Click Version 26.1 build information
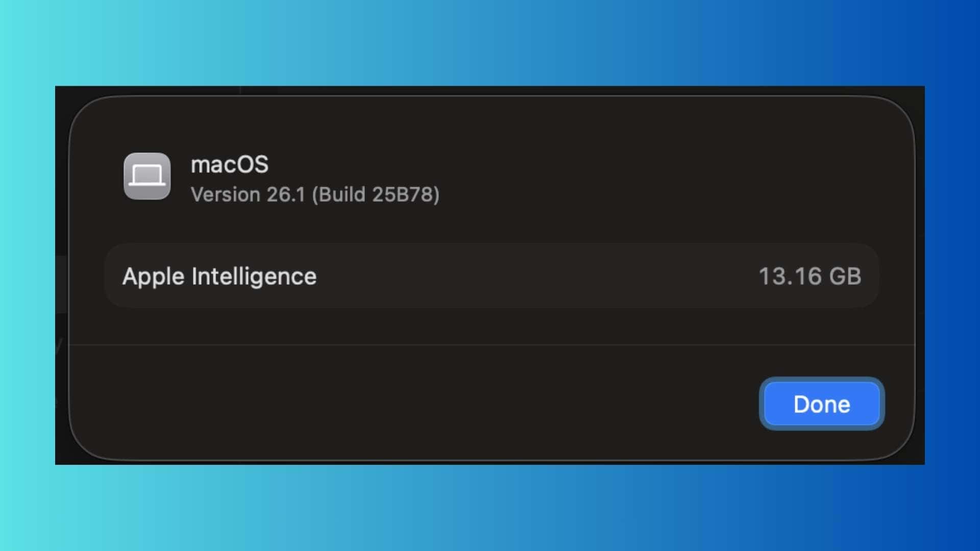This screenshot has width=980, height=551. [x=315, y=194]
